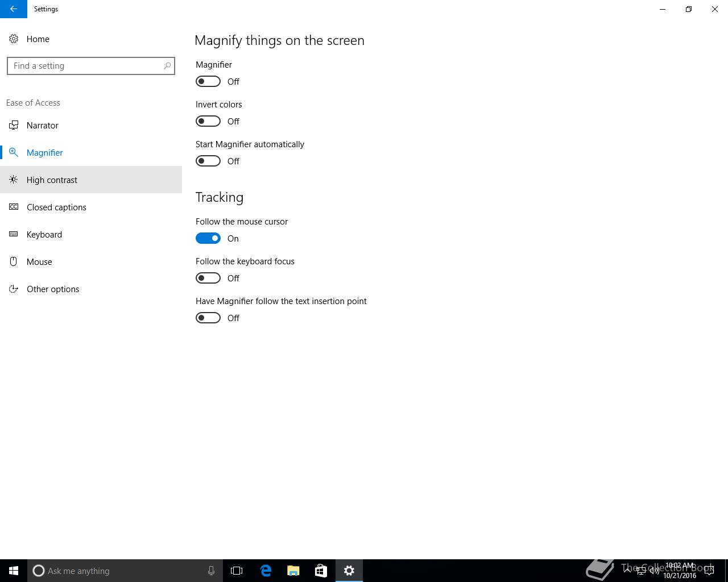Go to the Mouse settings page
The width and height of the screenshot is (728, 582).
(x=91, y=261)
